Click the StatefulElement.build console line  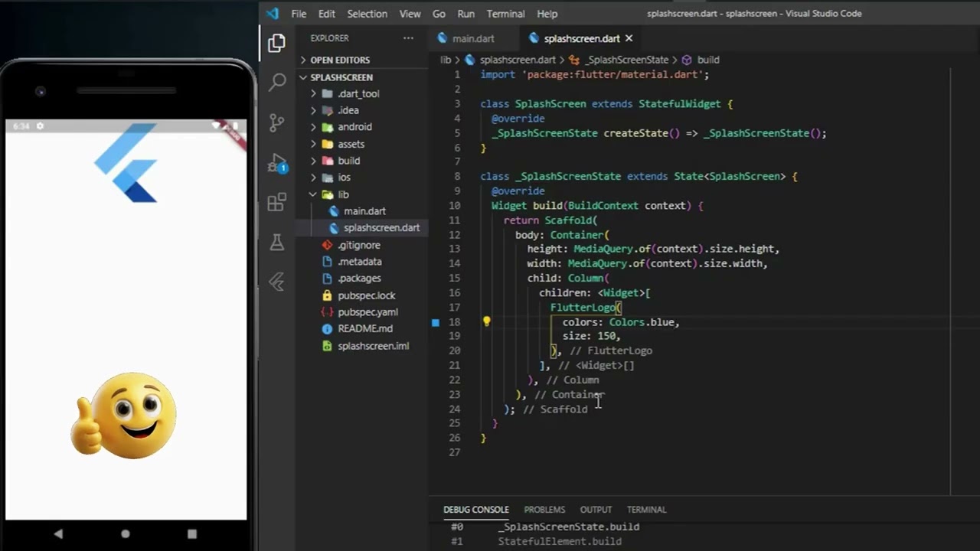coord(560,541)
